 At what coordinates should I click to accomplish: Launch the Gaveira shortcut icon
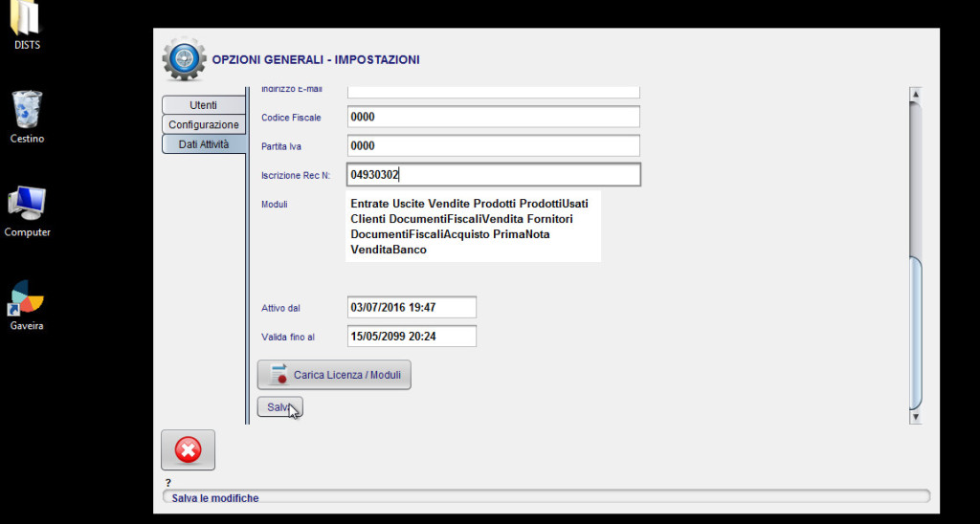[27, 305]
